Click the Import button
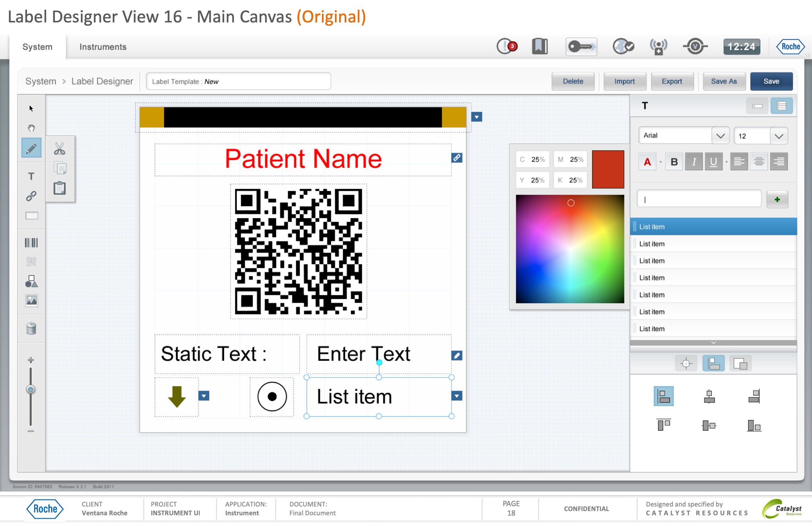 625,81
